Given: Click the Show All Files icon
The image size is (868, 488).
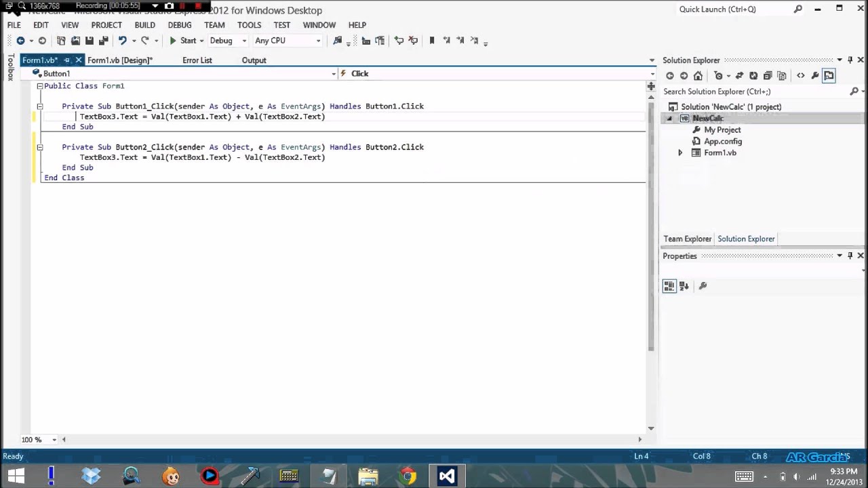Looking at the screenshot, I should pos(782,76).
